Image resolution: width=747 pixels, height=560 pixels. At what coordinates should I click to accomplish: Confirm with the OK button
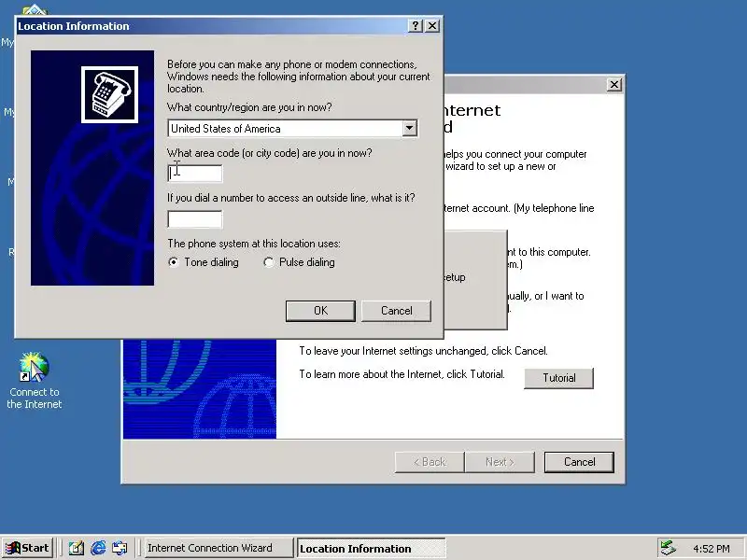(320, 311)
